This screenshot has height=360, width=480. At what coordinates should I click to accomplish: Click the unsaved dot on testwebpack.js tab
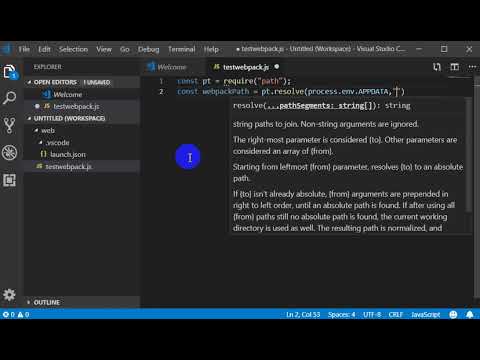pos(277,67)
